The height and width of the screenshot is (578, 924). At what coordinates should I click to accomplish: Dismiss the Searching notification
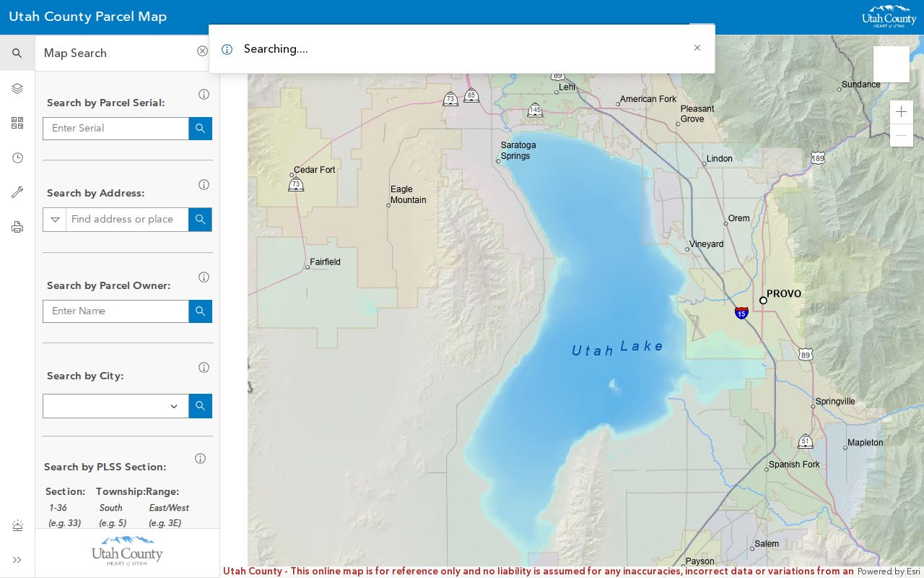coord(697,48)
